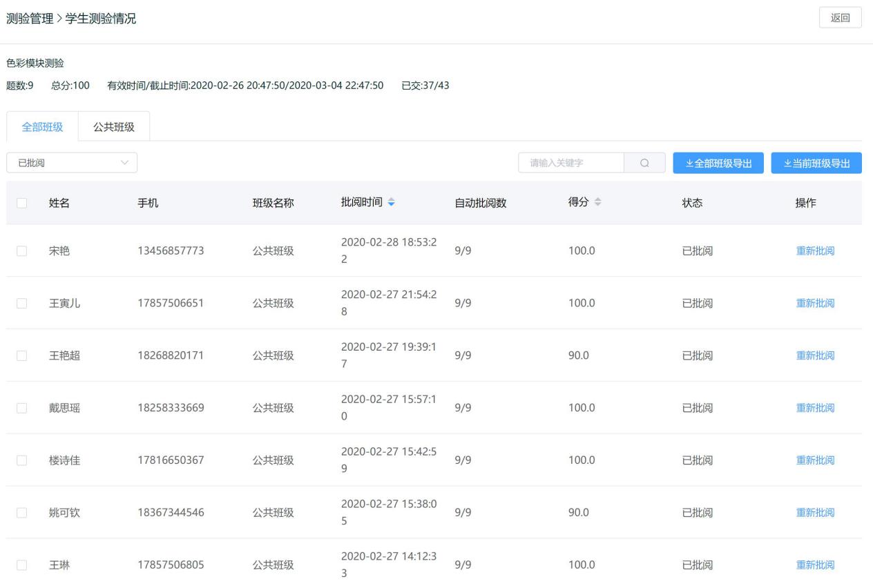Click 重新批阅 for 王寅儿
The image size is (873, 588).
point(815,303)
